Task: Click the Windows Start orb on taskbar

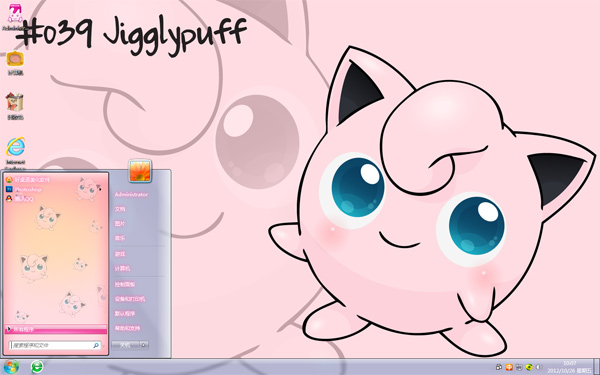Action: [10, 367]
